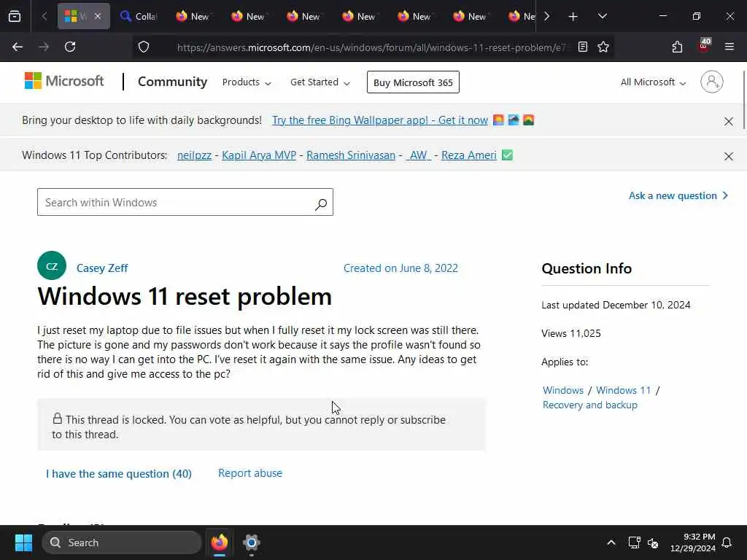The image size is (747, 560).
Task: Open the network status tray icon
Action: click(x=634, y=542)
